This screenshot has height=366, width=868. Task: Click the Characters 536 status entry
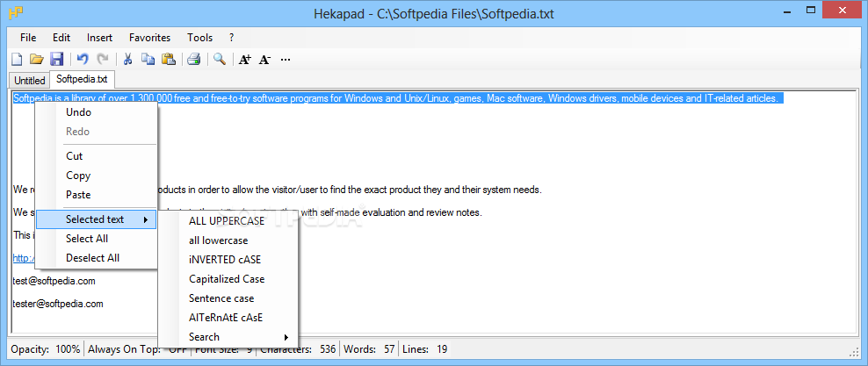[297, 348]
